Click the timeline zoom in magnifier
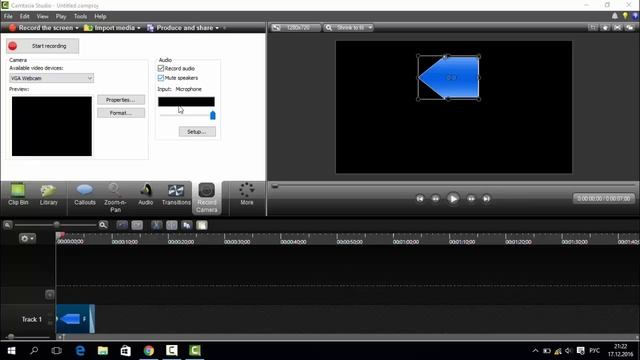640x360 pixels. 103,225
